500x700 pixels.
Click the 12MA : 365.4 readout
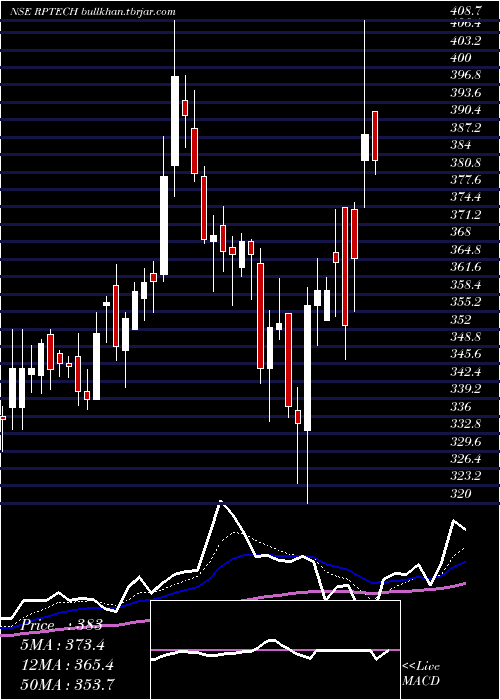[66, 665]
